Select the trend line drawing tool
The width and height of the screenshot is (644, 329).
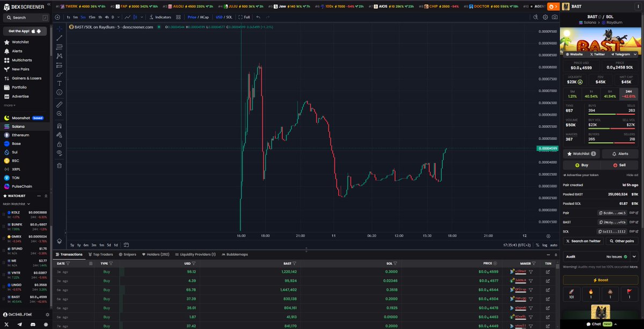pos(59,37)
